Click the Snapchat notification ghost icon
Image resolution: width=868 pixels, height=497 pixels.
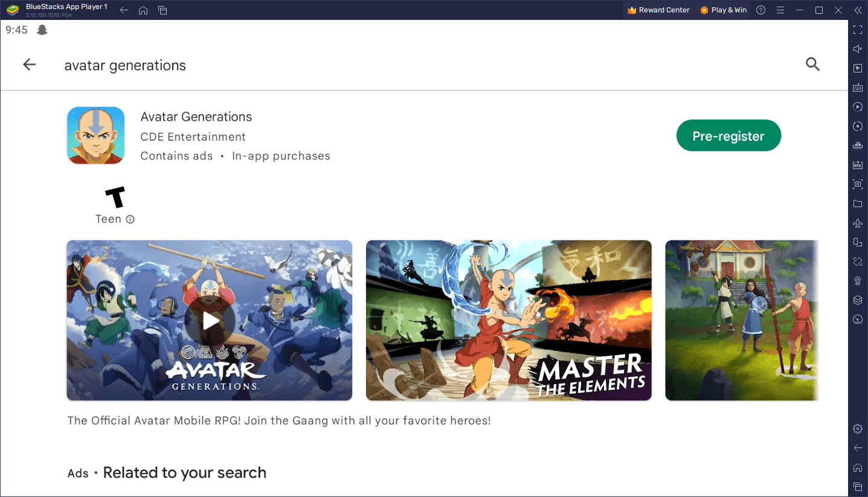pyautogui.click(x=42, y=30)
